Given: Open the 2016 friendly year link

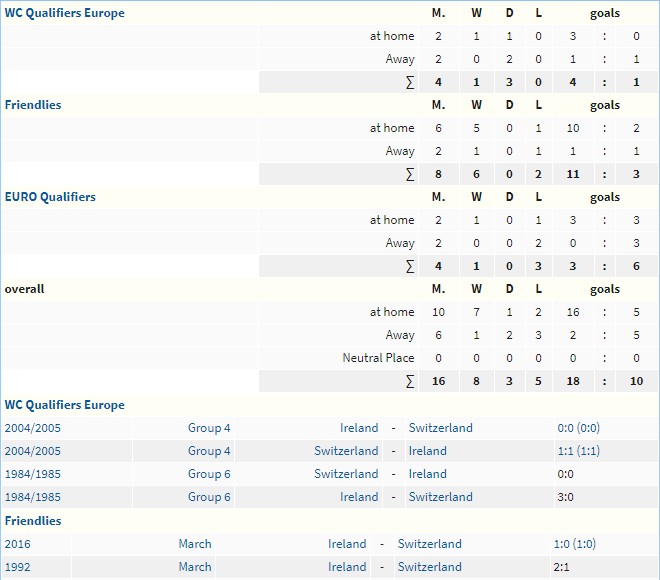Looking at the screenshot, I should pos(18,544).
